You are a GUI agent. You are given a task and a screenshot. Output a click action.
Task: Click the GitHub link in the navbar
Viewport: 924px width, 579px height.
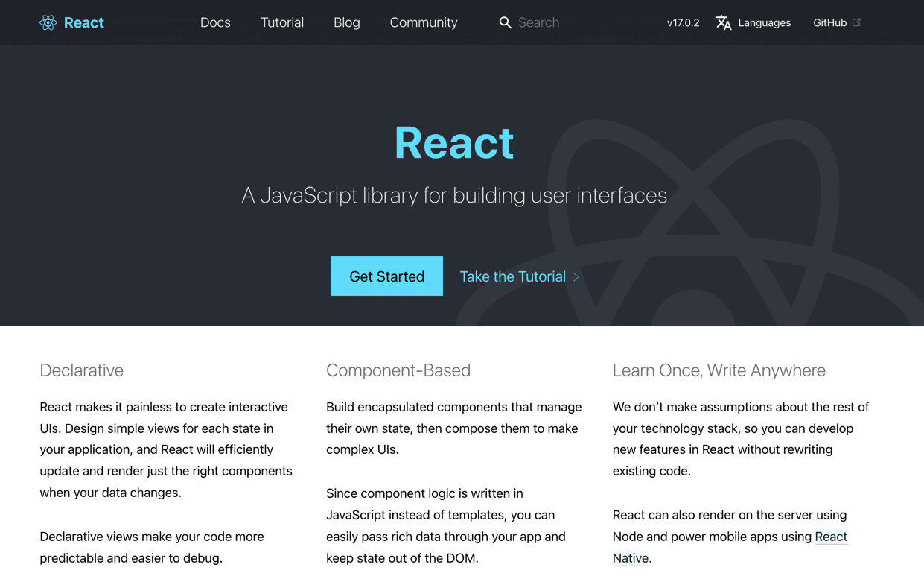pos(829,22)
